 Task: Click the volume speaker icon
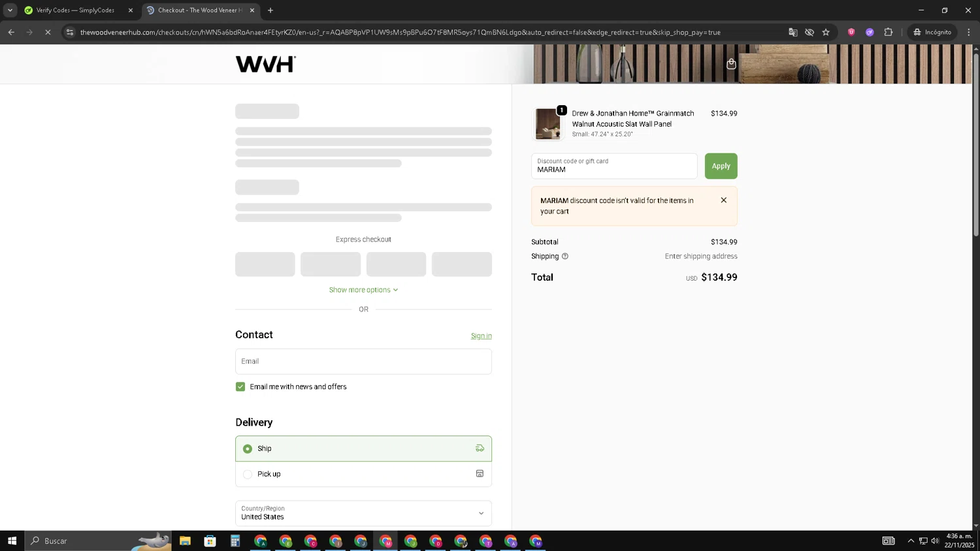coord(935,541)
